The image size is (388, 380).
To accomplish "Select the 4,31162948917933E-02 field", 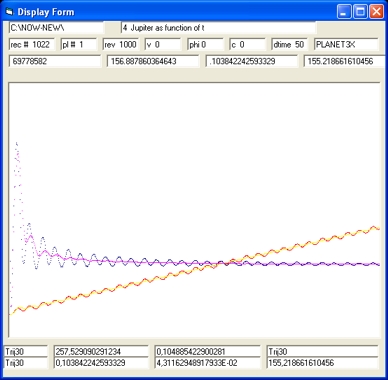I will click(208, 363).
